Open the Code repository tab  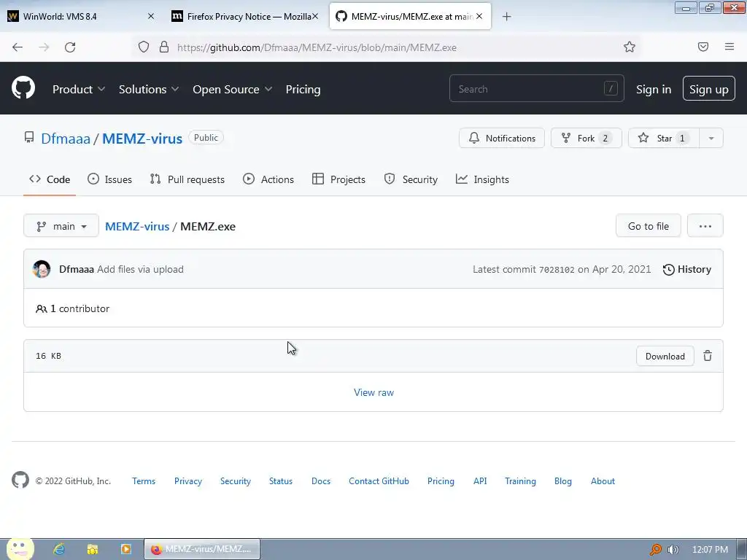click(50, 179)
